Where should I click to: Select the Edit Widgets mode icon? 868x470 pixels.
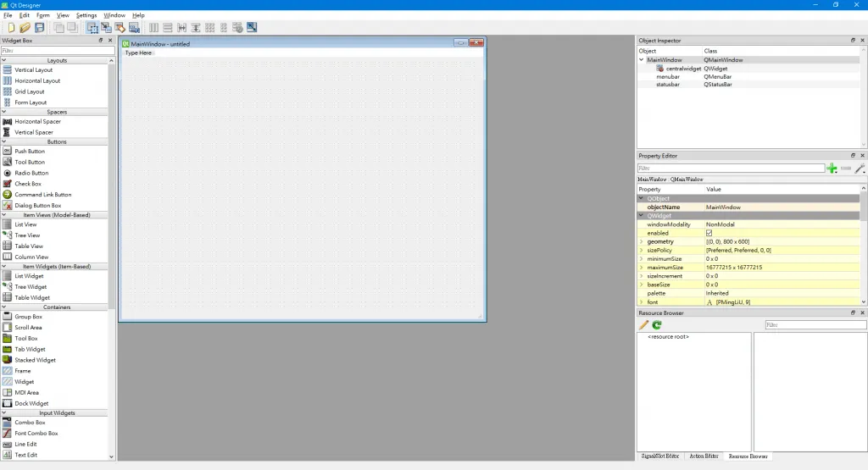92,28
